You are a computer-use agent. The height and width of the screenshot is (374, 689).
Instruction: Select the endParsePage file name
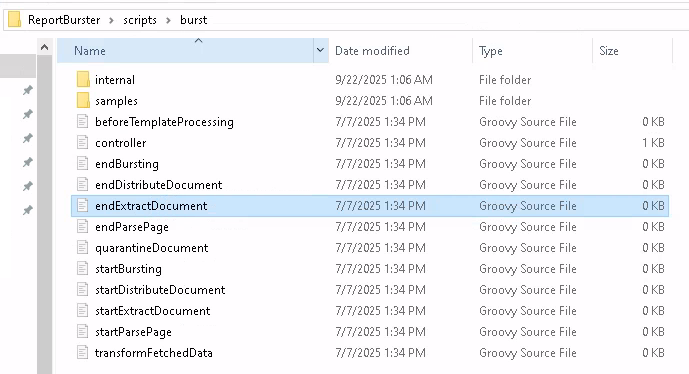[132, 227]
